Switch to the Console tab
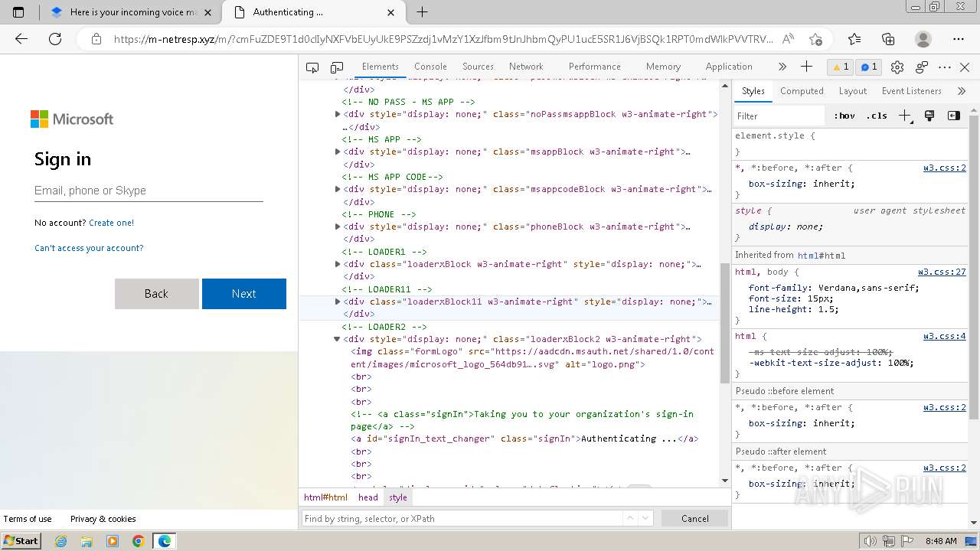Viewport: 980px width, 551px height. click(430, 67)
